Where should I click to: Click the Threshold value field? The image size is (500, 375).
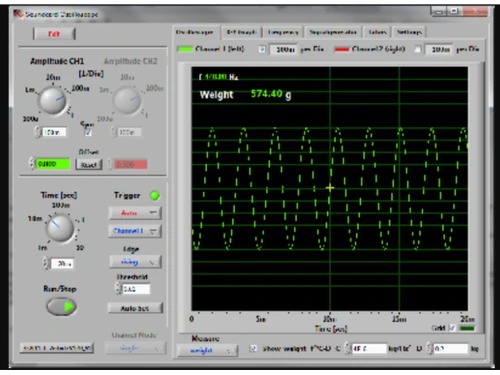(x=136, y=289)
